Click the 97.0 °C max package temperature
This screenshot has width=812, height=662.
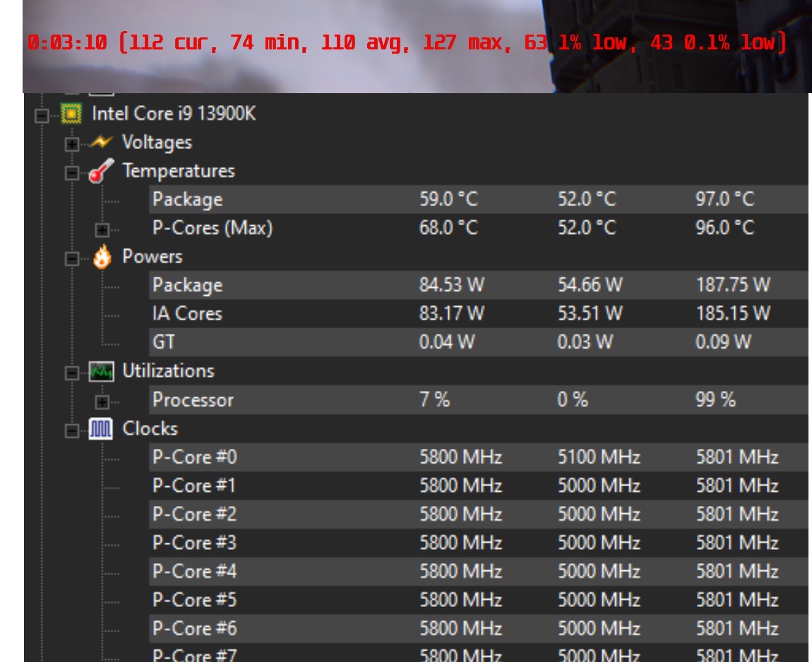(x=725, y=199)
